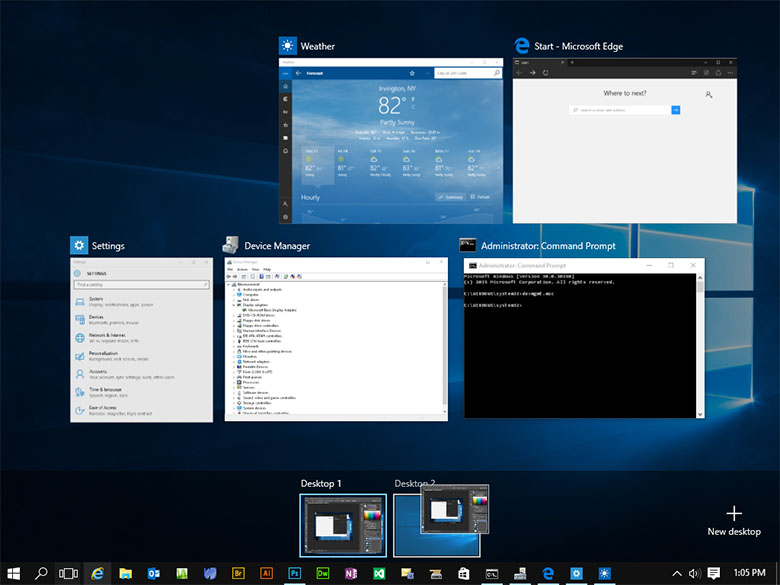Launch Adobe Illustrator from taskbar
Screen dimensions: 780x585
pyautogui.click(x=266, y=574)
